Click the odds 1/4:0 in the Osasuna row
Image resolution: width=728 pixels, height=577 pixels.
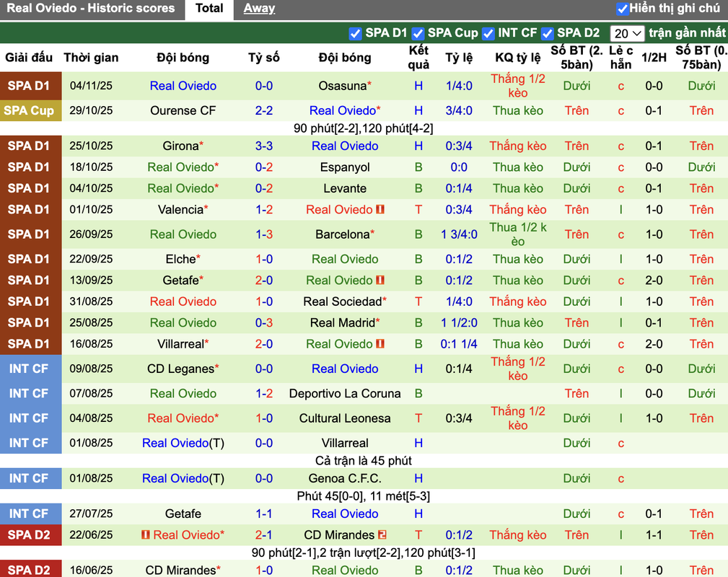click(x=459, y=86)
